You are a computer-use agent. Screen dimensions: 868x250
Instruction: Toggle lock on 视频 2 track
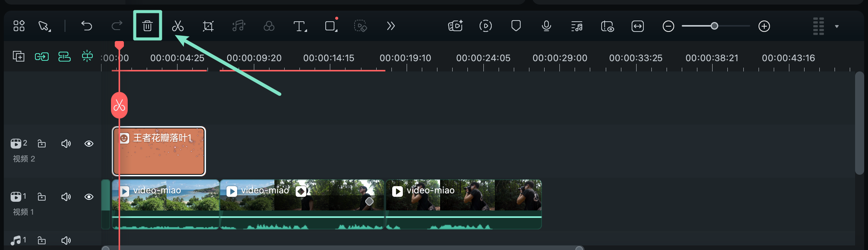[x=42, y=144]
